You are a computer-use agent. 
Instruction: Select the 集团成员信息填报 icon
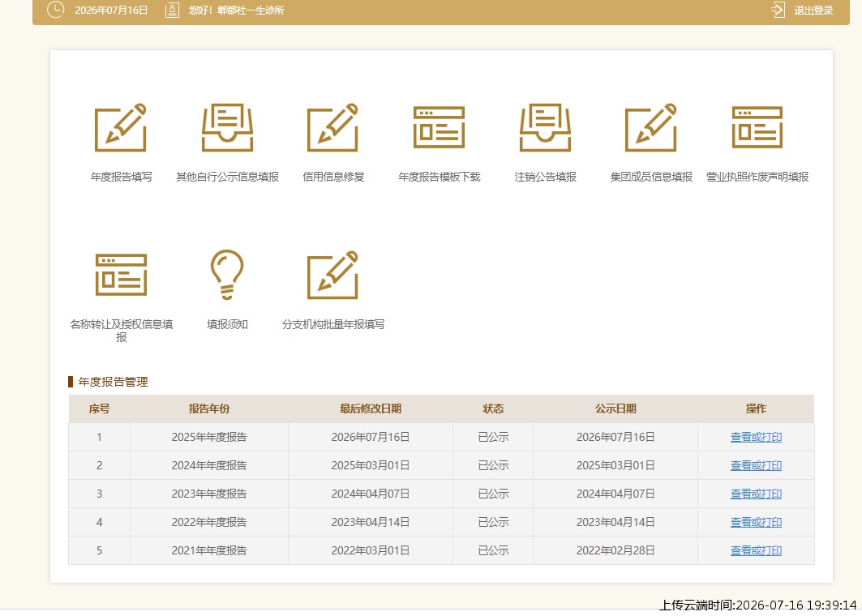click(651, 127)
